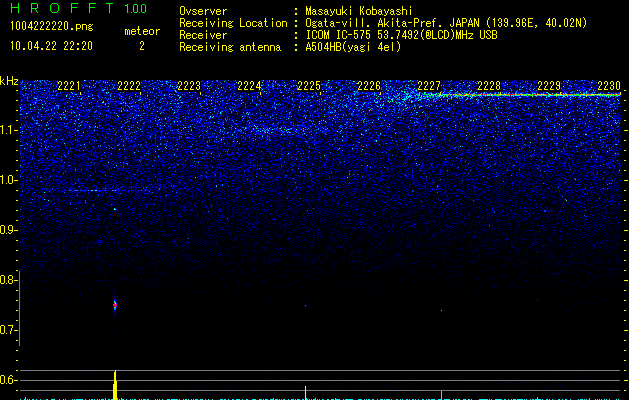
Task: Select the Ogata-vill. Akita-Pref. JAPAN location text
Action: (x=446, y=23)
